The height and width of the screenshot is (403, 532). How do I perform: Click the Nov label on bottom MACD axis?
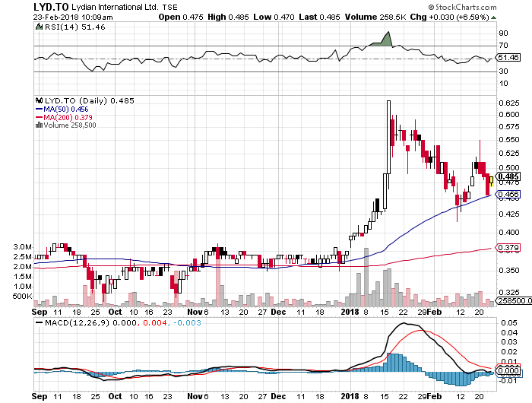(x=195, y=396)
